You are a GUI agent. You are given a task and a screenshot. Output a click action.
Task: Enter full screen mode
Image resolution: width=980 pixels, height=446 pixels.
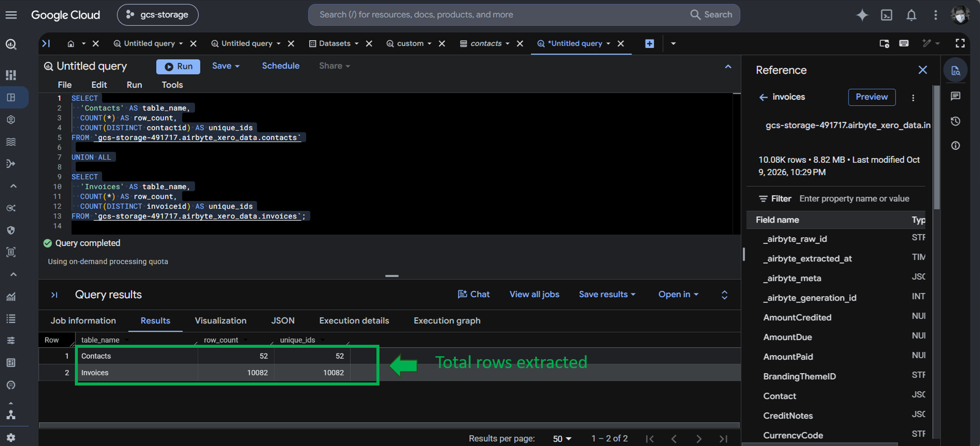(x=960, y=44)
